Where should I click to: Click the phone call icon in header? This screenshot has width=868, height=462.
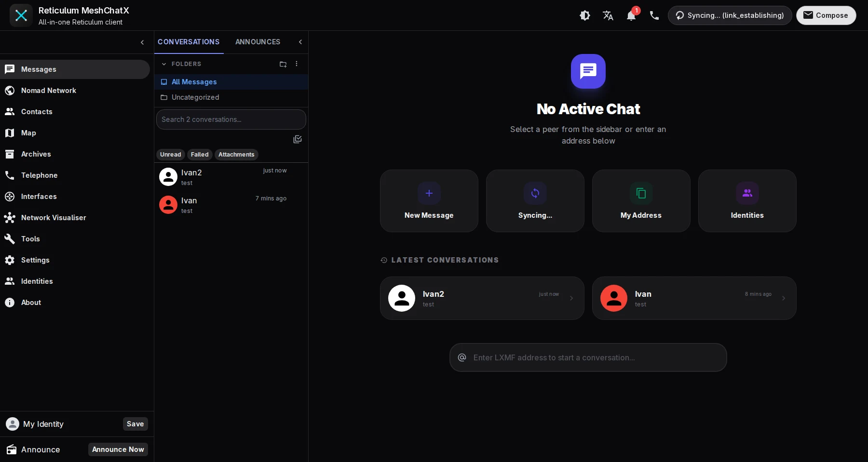point(654,15)
